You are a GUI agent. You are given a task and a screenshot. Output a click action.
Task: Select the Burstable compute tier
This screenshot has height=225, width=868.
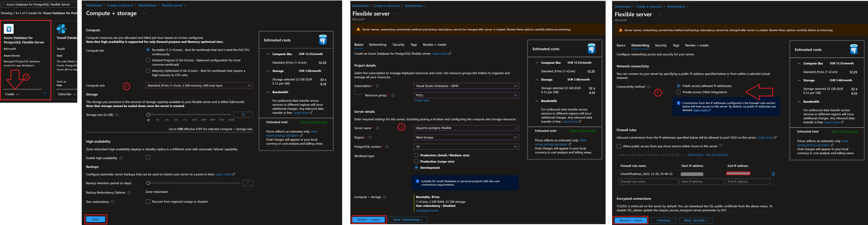tap(148, 50)
